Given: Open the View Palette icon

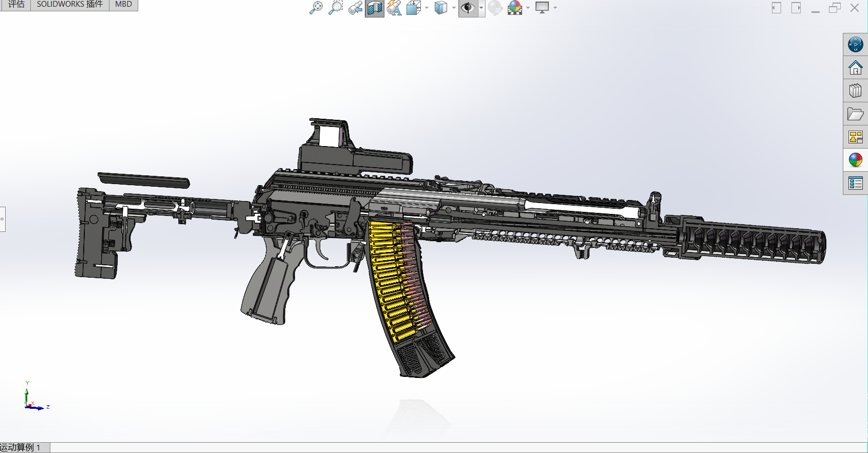Looking at the screenshot, I should click(x=856, y=137).
